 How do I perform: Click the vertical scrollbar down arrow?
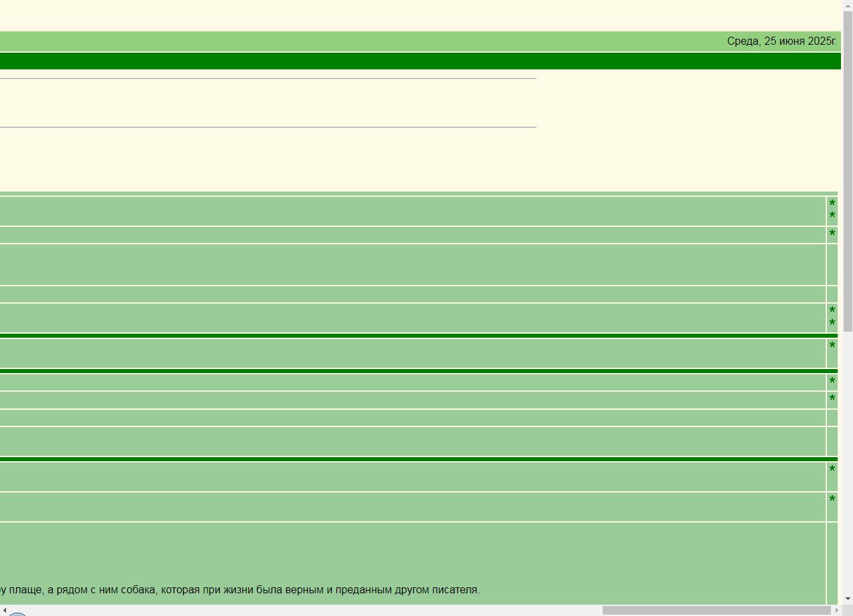coord(848,599)
